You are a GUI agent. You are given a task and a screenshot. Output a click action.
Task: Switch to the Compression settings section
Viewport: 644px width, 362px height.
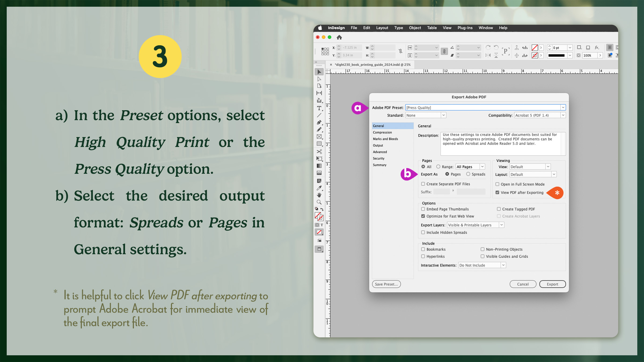(x=382, y=132)
